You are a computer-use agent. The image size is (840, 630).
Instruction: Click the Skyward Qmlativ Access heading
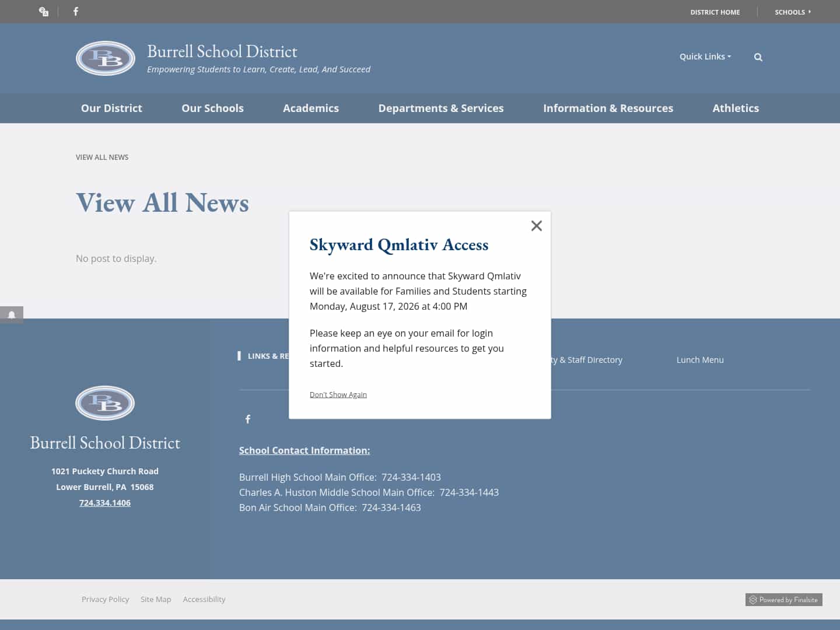(x=399, y=245)
